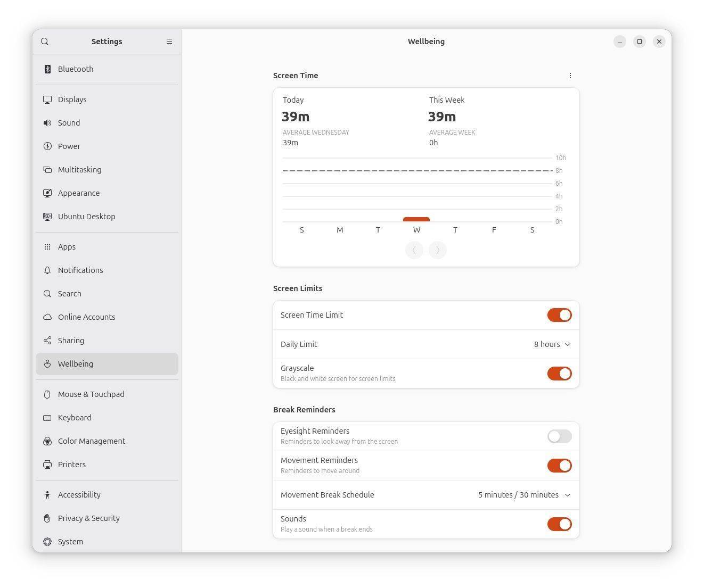This screenshot has height=588, width=704.
Task: Click the AVERAGE WEEK label
Action: (452, 132)
